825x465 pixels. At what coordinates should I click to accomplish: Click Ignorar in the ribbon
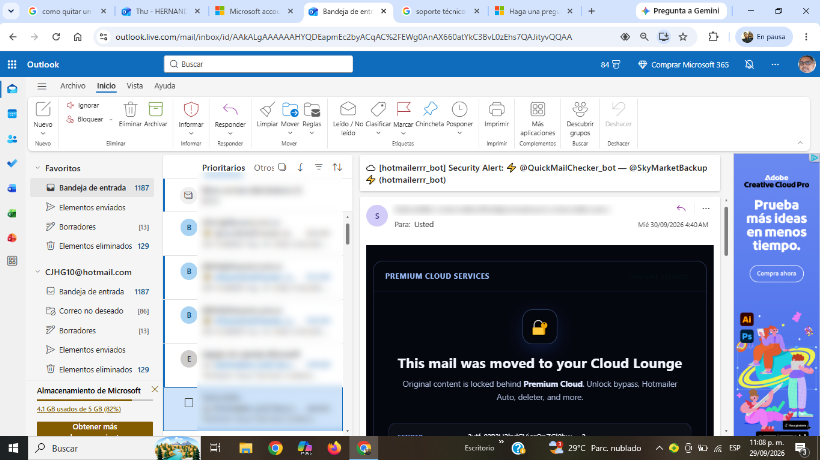[83, 106]
